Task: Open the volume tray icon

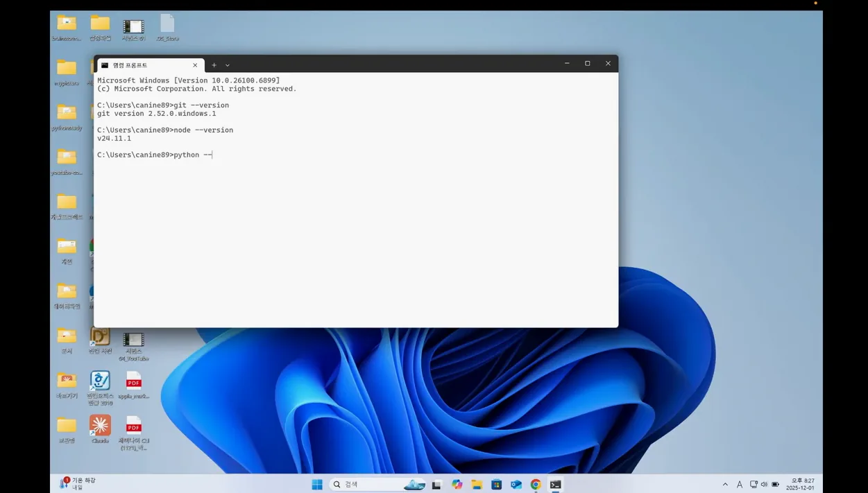Action: pos(764,485)
